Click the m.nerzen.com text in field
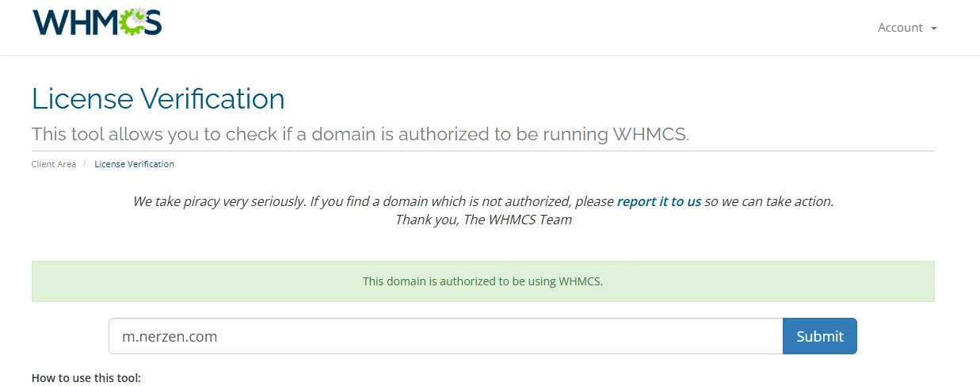 click(170, 337)
